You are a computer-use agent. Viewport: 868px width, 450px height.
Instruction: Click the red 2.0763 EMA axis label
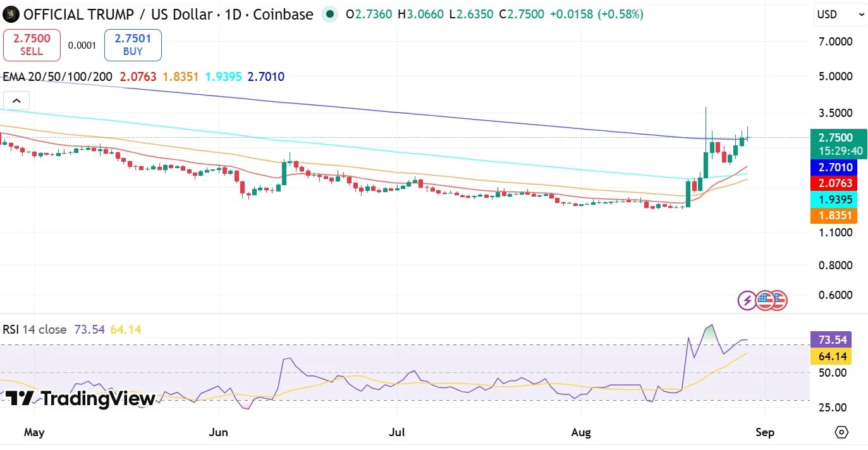[x=834, y=183]
